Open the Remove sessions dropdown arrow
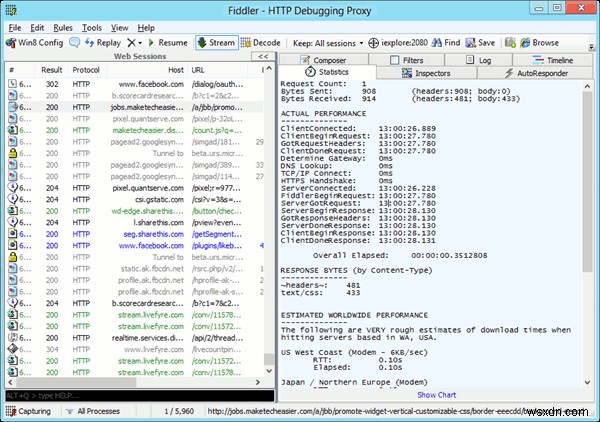Viewport: 600px width, 422px height. 140,43
